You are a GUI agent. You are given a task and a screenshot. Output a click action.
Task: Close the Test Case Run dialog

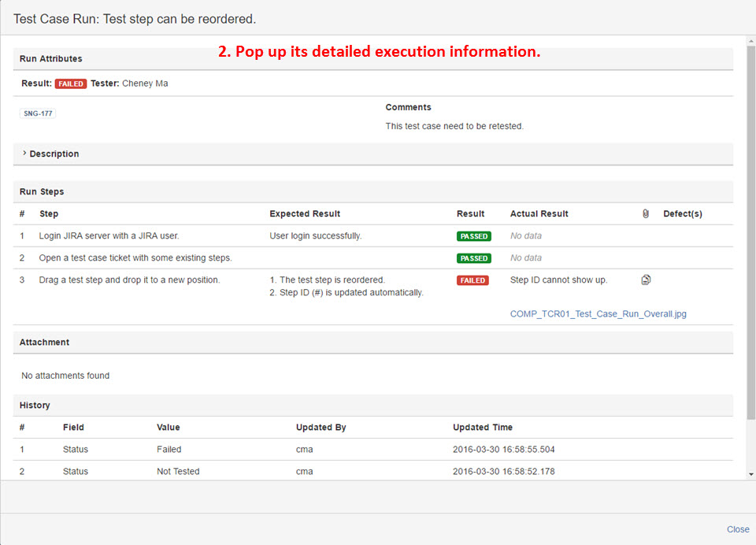coord(737,529)
